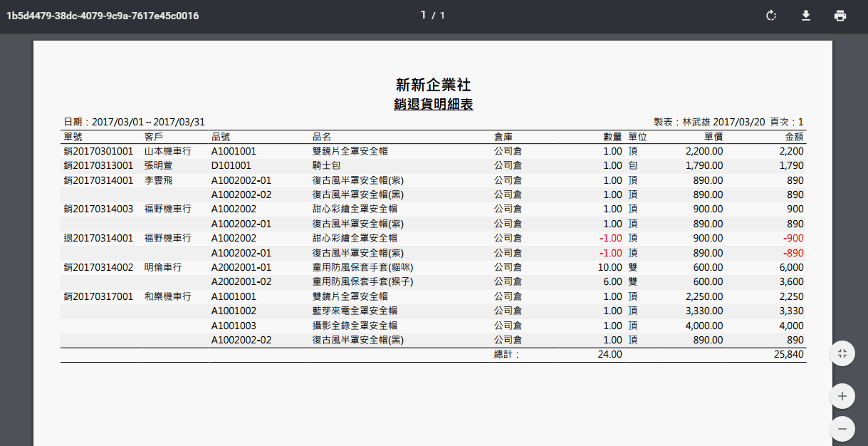Print the sales return report
This screenshot has height=446, width=868.
coord(840,16)
